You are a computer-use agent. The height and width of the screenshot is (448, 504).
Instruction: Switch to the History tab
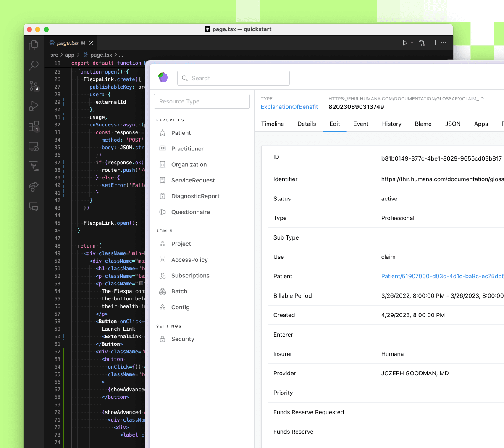[391, 124]
